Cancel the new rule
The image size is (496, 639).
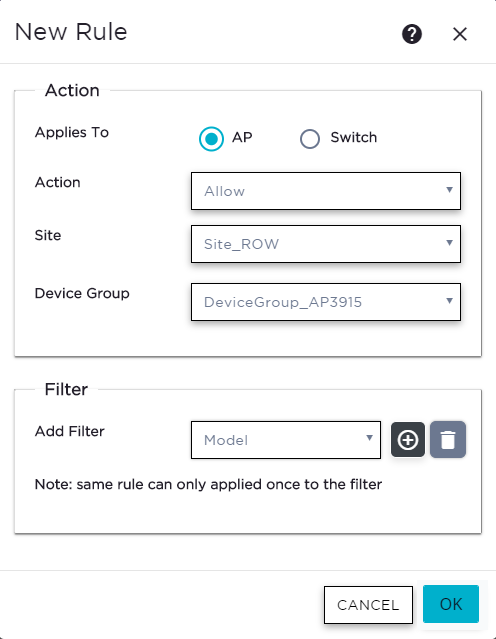[x=368, y=605]
